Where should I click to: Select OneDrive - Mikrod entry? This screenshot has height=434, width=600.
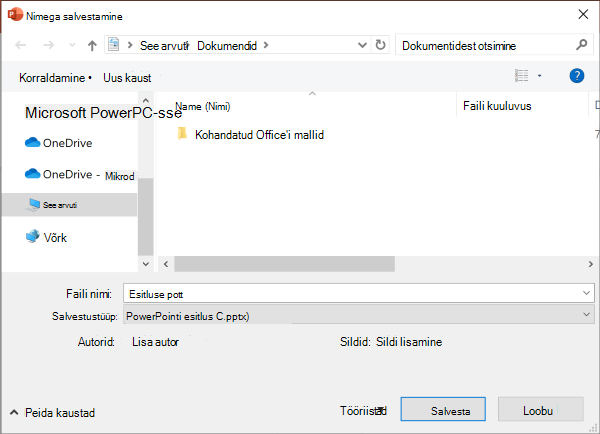pos(80,175)
